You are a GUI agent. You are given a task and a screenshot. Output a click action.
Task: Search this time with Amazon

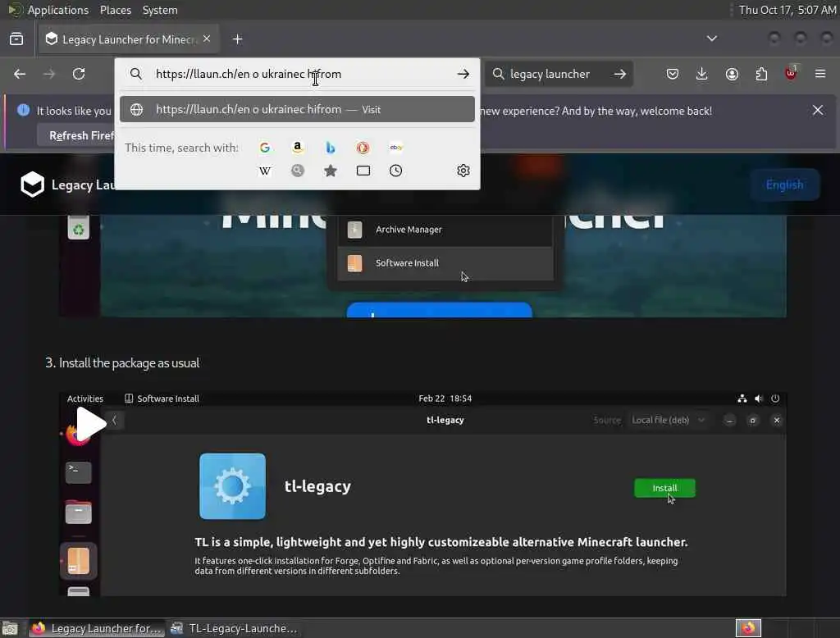tap(297, 148)
